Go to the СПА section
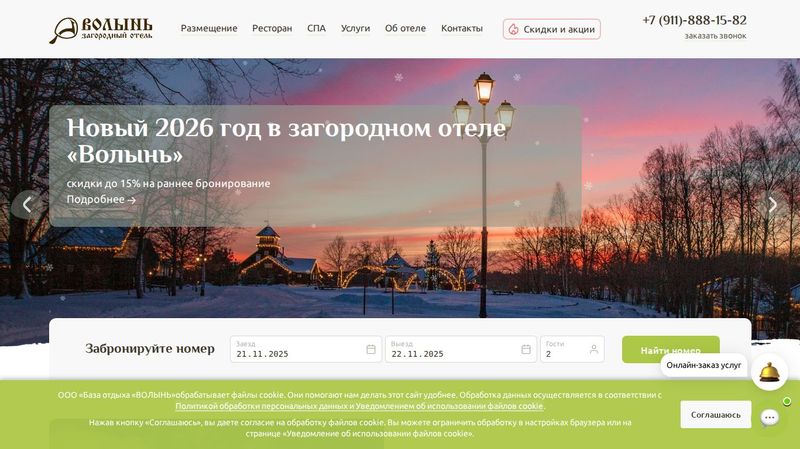The width and height of the screenshot is (800, 449). point(316,29)
